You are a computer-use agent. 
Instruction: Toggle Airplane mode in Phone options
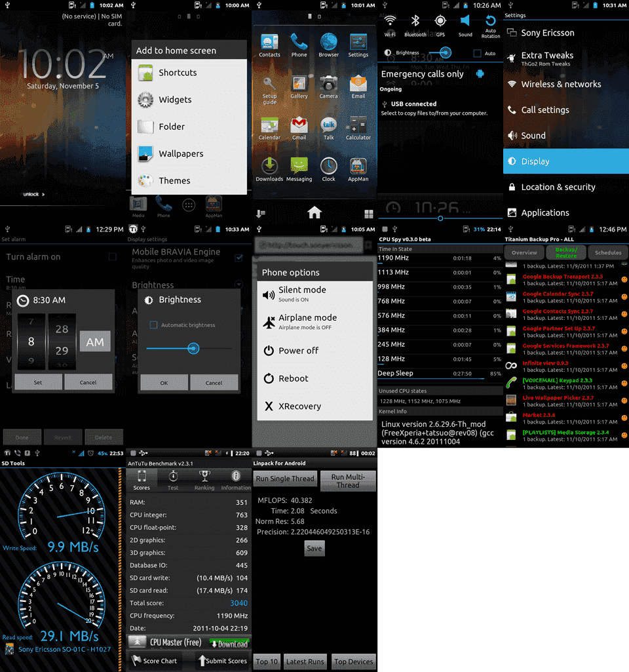click(x=314, y=323)
